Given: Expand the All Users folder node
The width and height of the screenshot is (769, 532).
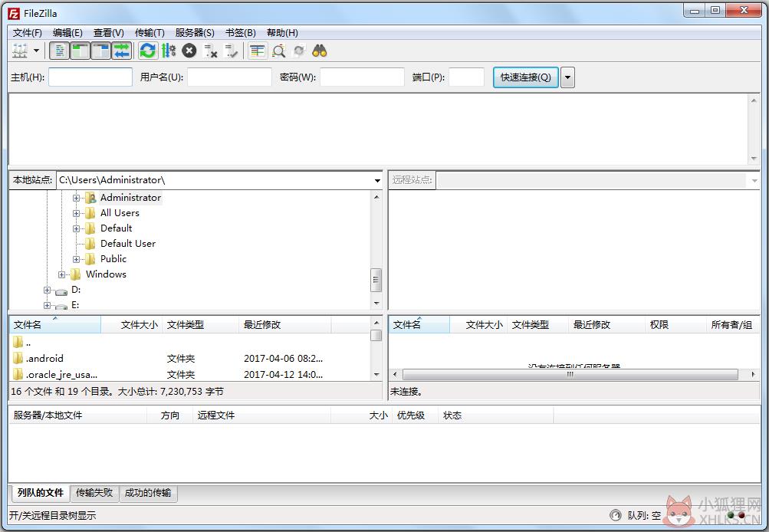Looking at the screenshot, I should click(76, 213).
